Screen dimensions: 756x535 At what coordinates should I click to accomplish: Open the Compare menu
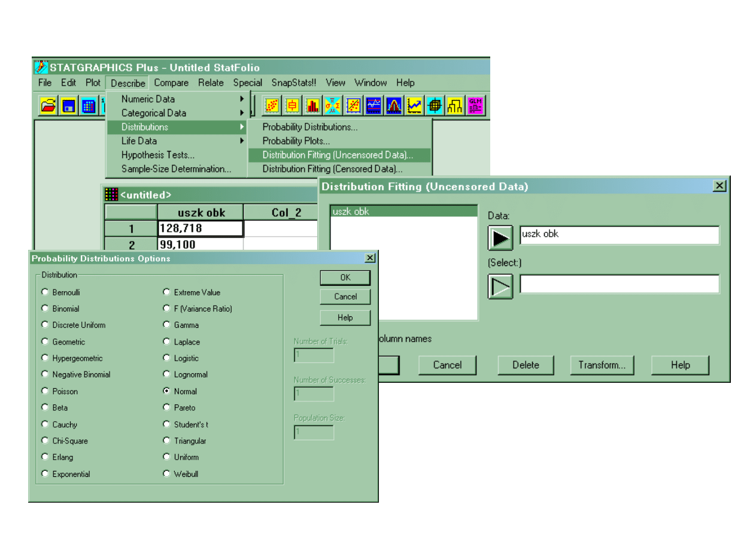(171, 83)
